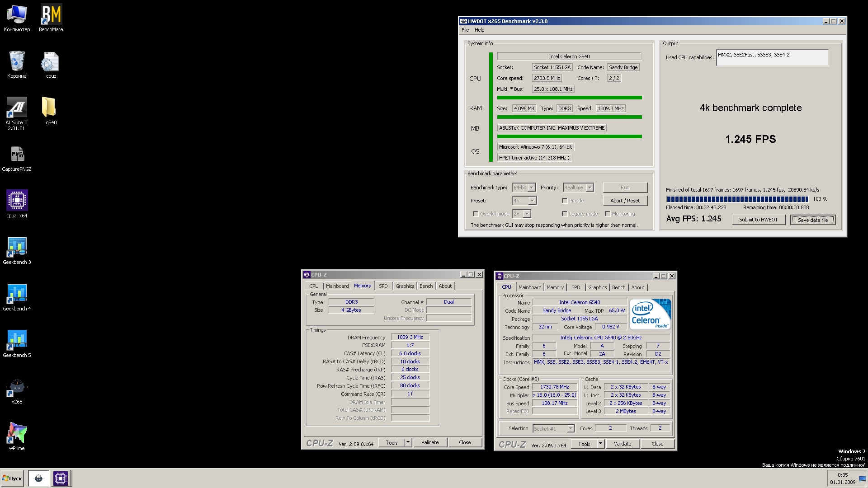Launch BenchMate from the desktop
The width and height of the screenshot is (868, 488).
51,18
